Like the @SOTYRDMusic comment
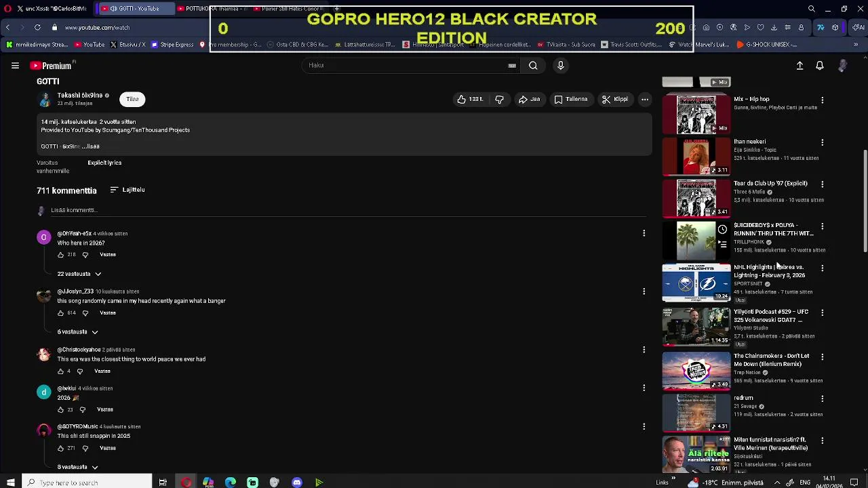Screen dimensions: 868x488 coord(60,449)
